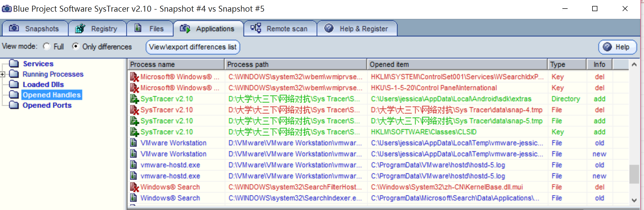Select Running Processes in the tree
This screenshot has width=644, height=210.
53,74
